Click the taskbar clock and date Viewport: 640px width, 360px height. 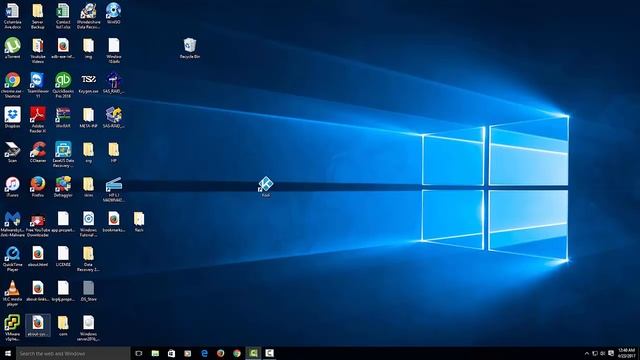(x=627, y=353)
